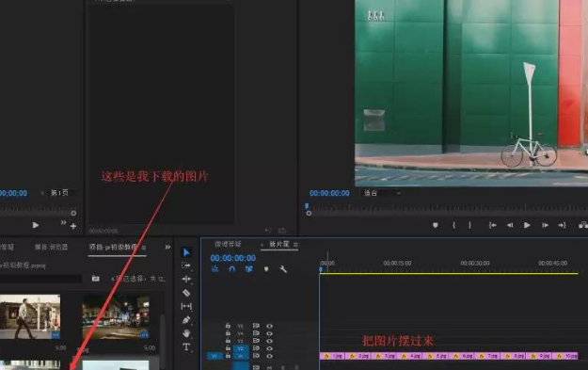Screen dimensions: 588x370
Task: Click the project panel search field
Action: [40, 279]
